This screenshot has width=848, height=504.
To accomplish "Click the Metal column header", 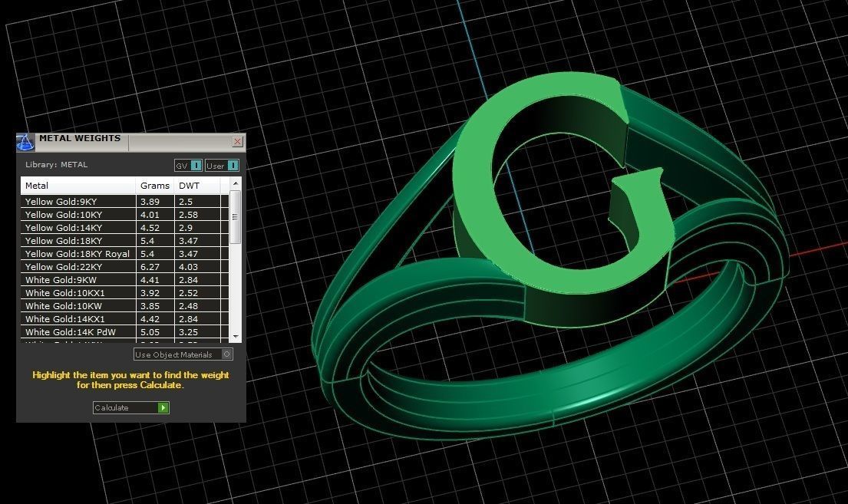I will [x=78, y=186].
